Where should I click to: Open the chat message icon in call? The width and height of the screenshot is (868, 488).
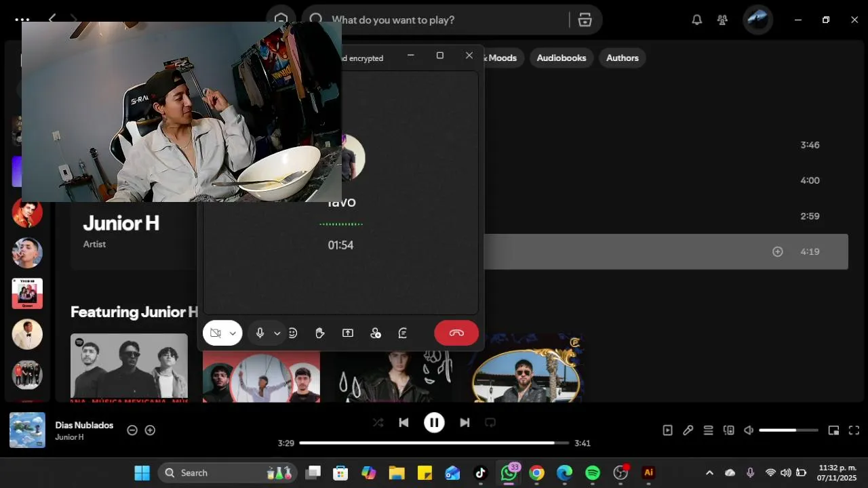pyautogui.click(x=403, y=333)
